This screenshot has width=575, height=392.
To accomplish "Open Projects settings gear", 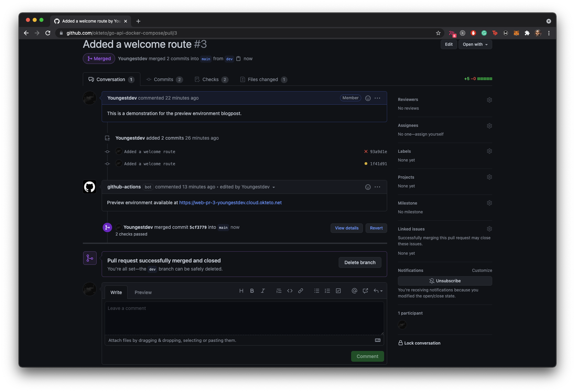I will 489,177.
